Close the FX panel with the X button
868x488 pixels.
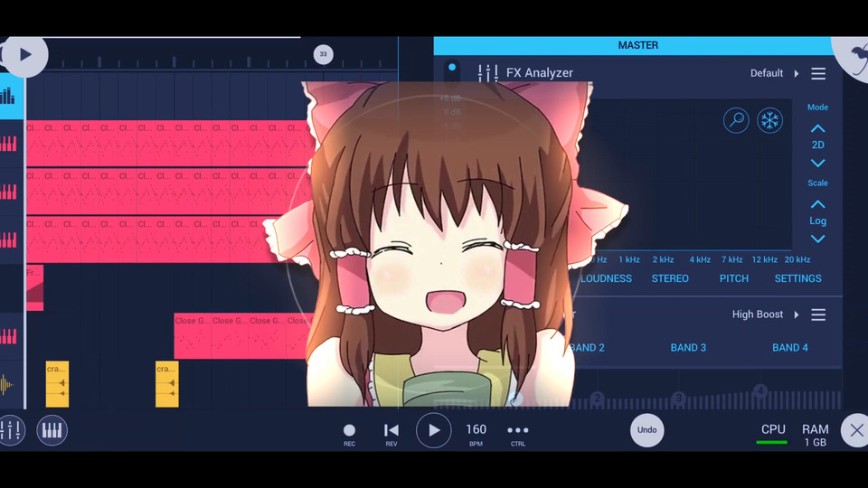(x=855, y=430)
